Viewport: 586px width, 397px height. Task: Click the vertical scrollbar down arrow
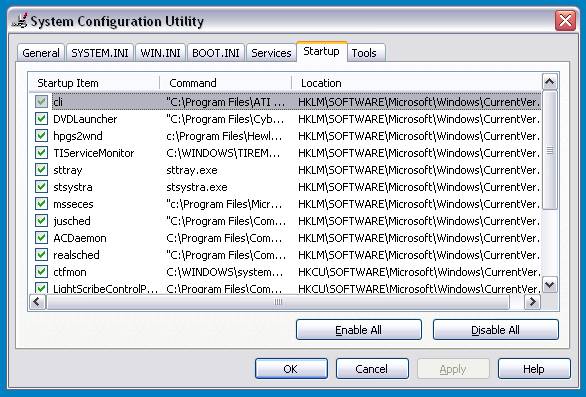[550, 285]
